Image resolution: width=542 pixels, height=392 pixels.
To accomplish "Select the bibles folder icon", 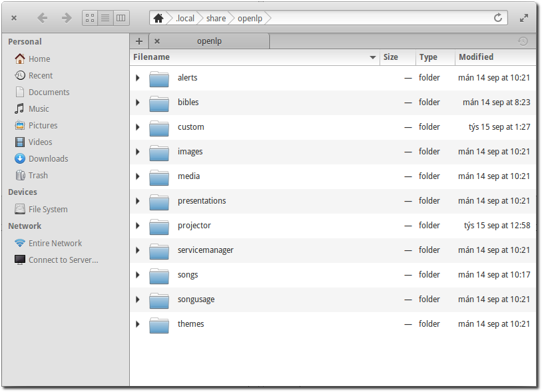I will 159,103.
